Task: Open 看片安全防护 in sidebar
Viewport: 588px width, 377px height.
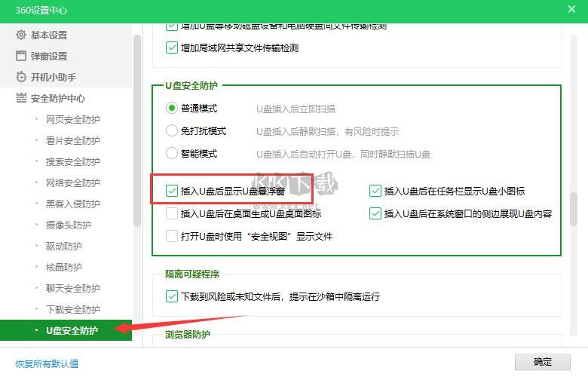Action: [73, 140]
